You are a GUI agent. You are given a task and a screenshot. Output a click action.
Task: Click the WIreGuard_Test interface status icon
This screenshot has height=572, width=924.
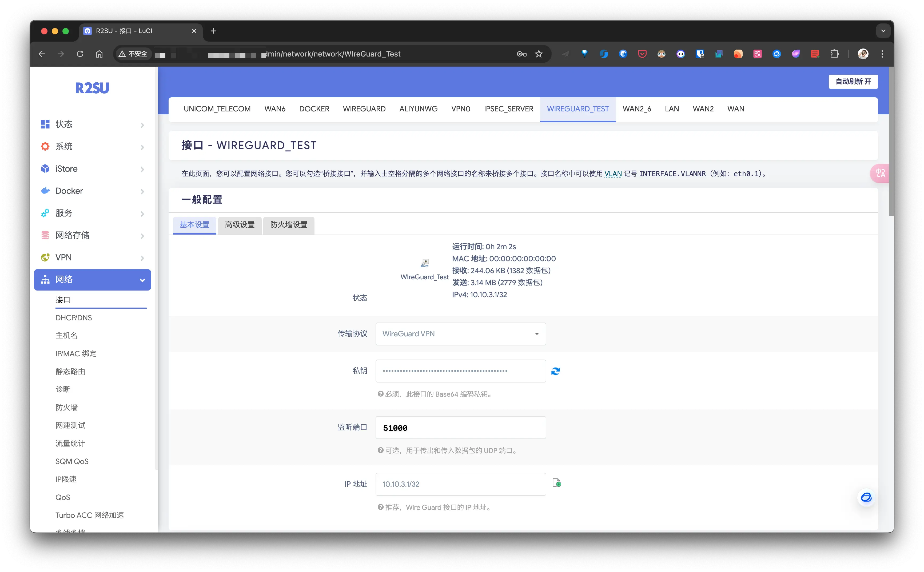pyautogui.click(x=424, y=263)
